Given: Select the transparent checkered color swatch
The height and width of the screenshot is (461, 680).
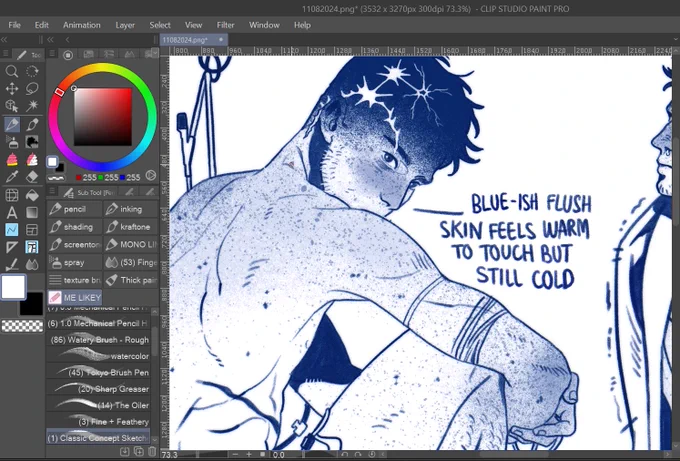Looking at the screenshot, I should point(23,326).
